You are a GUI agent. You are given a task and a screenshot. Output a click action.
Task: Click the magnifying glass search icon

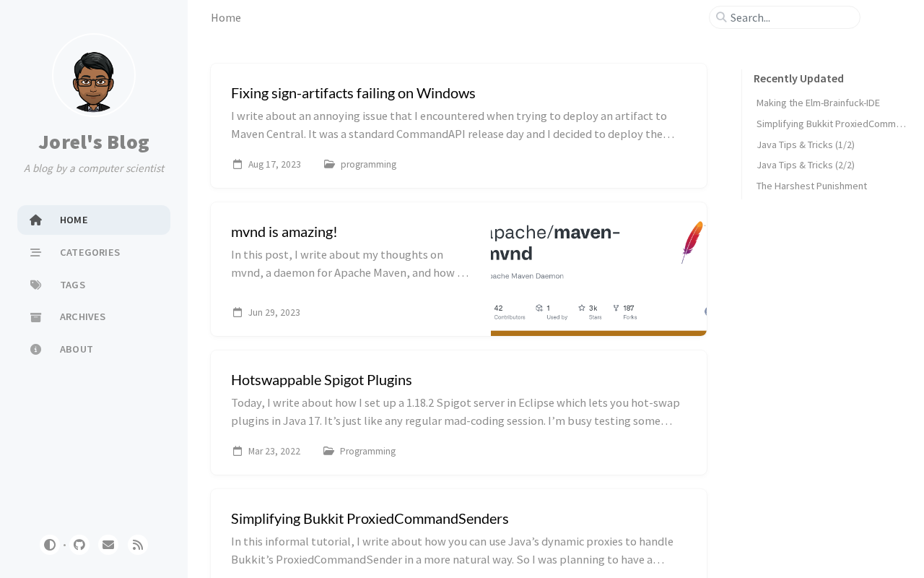pyautogui.click(x=721, y=17)
